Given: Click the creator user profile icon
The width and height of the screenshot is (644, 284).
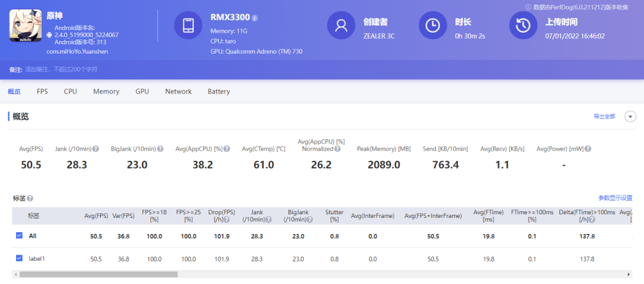Looking at the screenshot, I should (x=341, y=26).
